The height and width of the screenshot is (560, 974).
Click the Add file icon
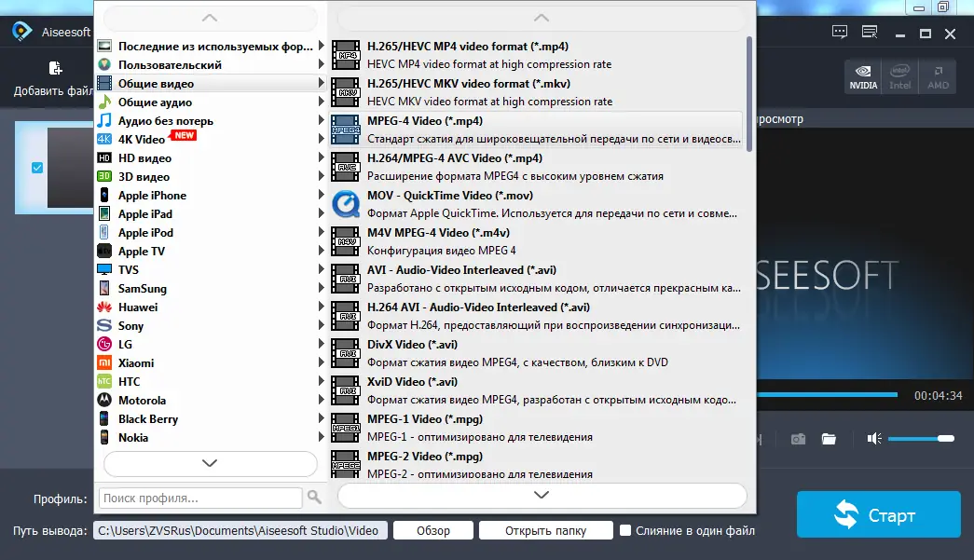(x=55, y=68)
